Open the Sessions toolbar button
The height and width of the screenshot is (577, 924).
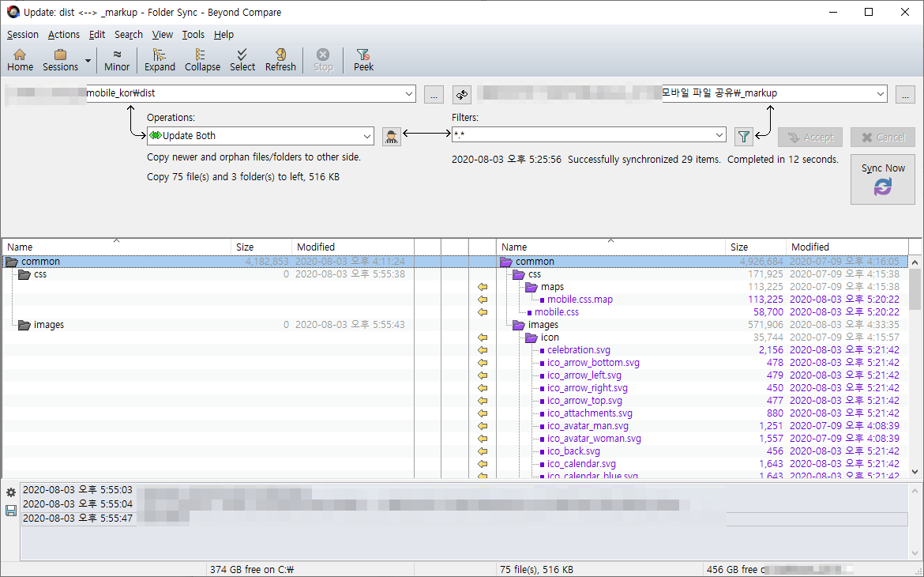pyautogui.click(x=60, y=60)
